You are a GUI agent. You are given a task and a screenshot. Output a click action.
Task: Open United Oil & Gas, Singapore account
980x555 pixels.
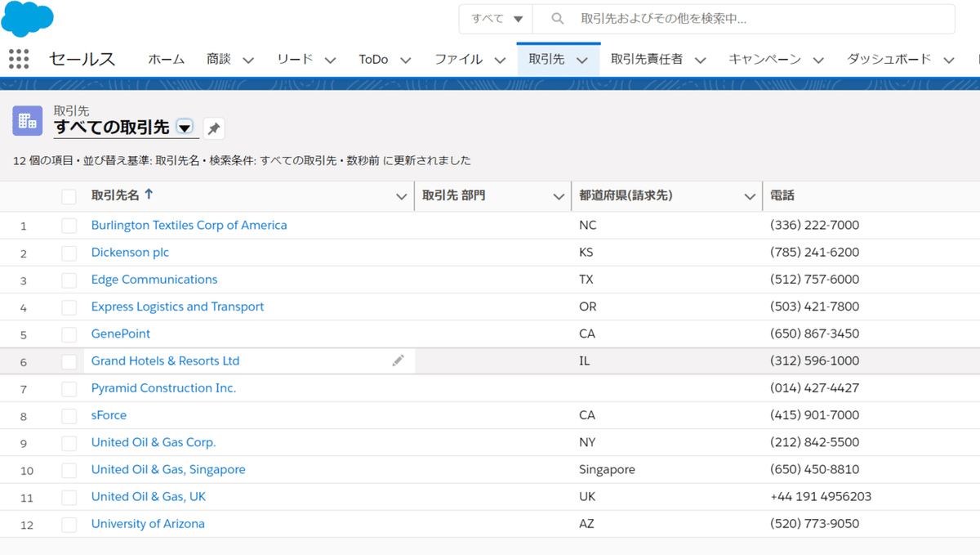[x=168, y=469]
